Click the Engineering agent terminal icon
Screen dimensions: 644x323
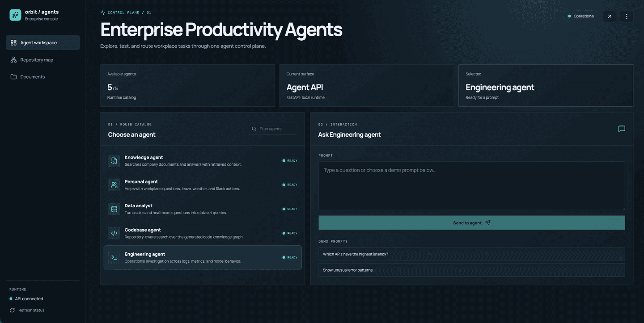coord(114,257)
